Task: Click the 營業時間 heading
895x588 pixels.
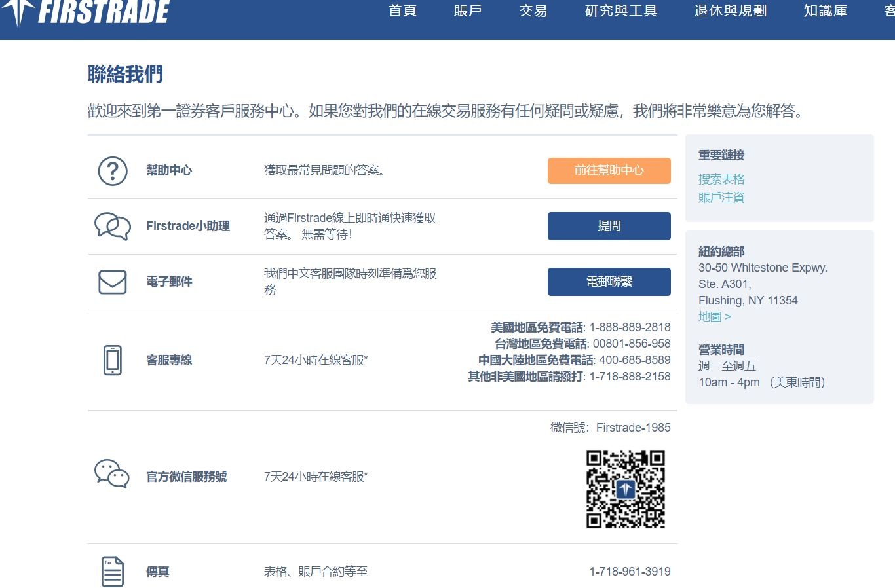Action: [721, 350]
